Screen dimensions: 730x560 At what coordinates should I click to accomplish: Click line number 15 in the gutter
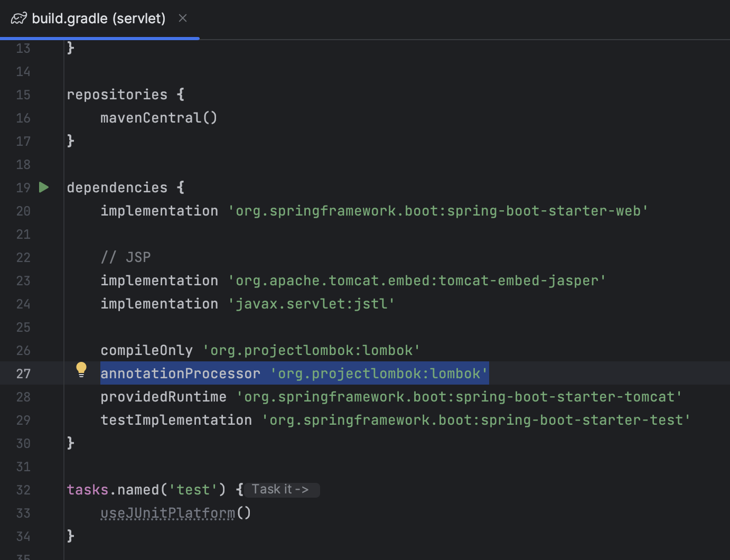[23, 95]
